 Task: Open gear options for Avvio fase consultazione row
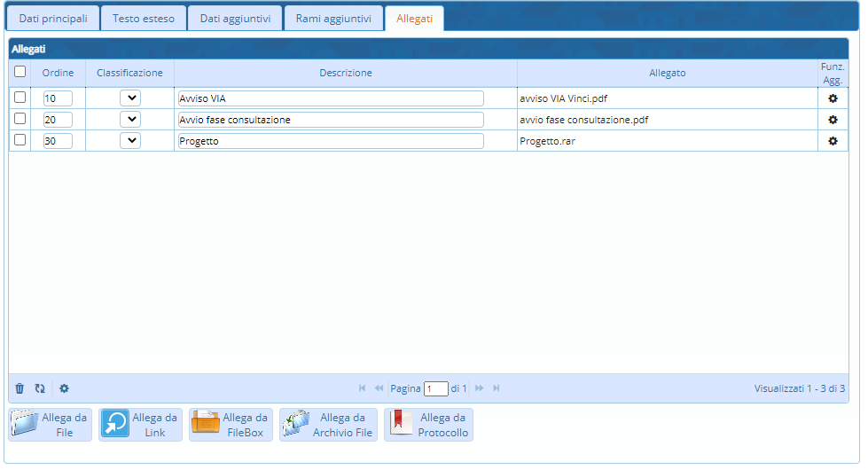click(x=833, y=120)
